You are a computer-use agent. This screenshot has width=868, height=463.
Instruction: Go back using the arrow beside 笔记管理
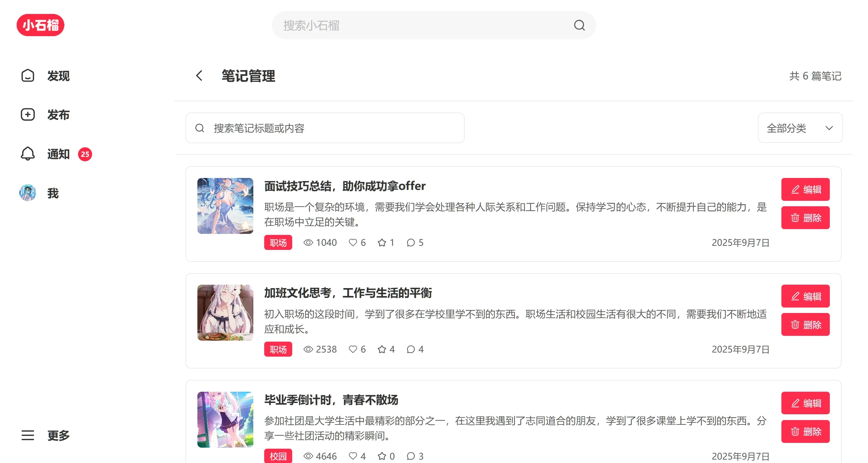pyautogui.click(x=199, y=76)
